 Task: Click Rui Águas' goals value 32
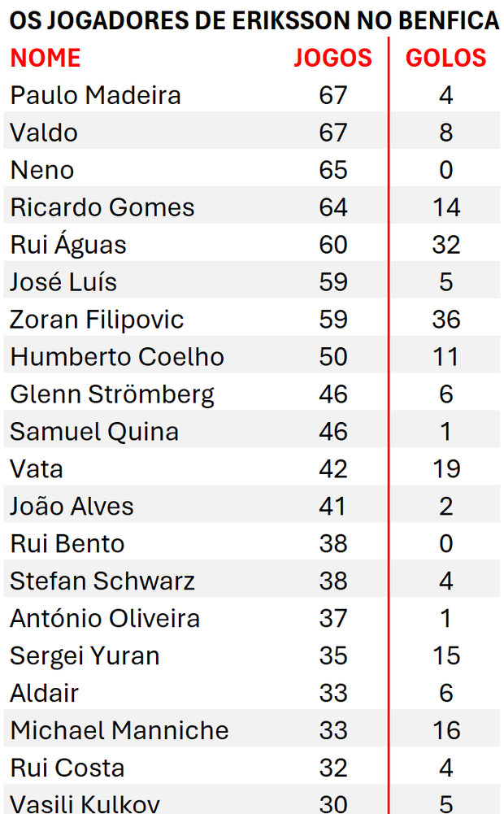click(x=446, y=245)
